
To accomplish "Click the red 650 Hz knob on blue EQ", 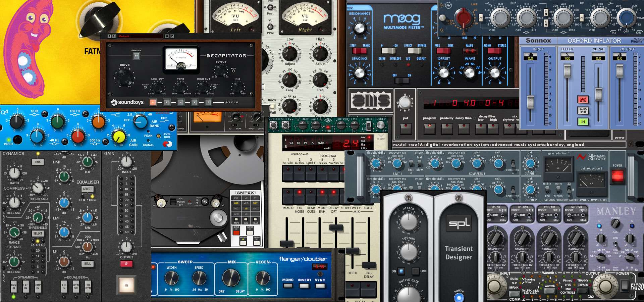I will [x=78, y=136].
